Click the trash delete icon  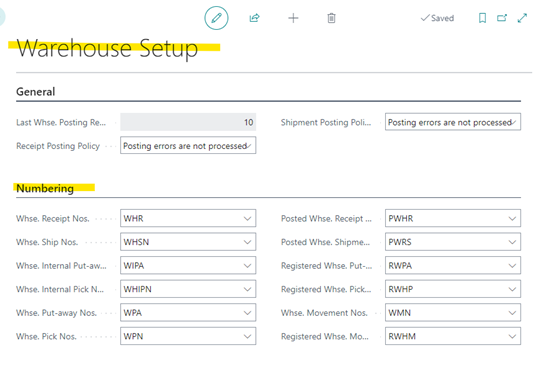[x=331, y=18]
